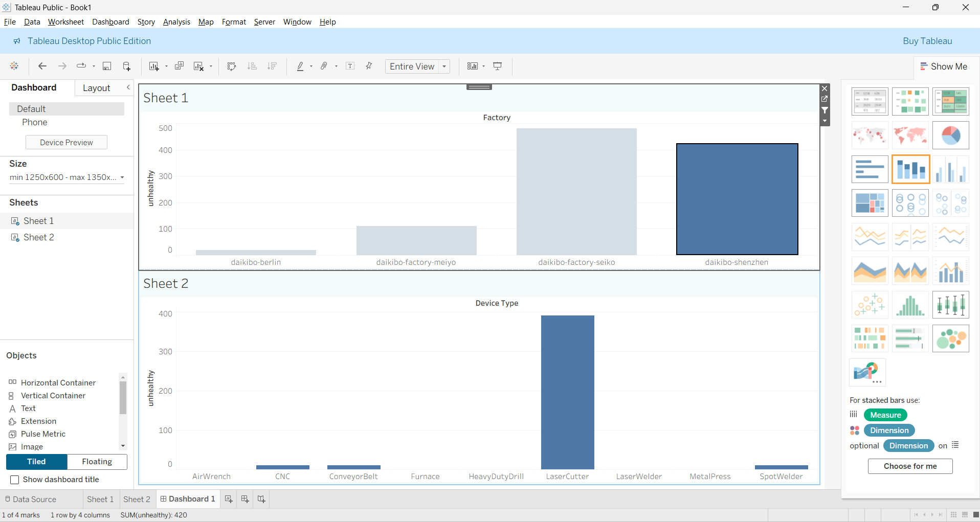980x522 pixels.
Task: Select the packed bubbles chart in Show Me
Action: tap(951, 338)
